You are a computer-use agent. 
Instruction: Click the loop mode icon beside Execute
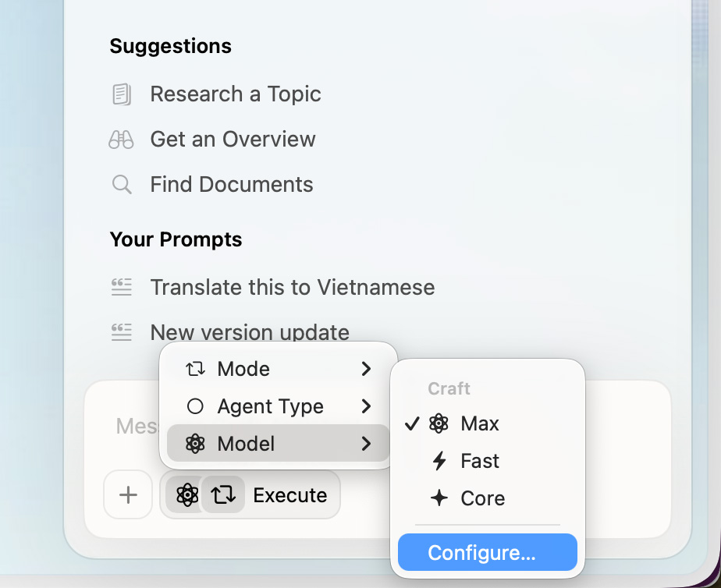pyautogui.click(x=223, y=494)
